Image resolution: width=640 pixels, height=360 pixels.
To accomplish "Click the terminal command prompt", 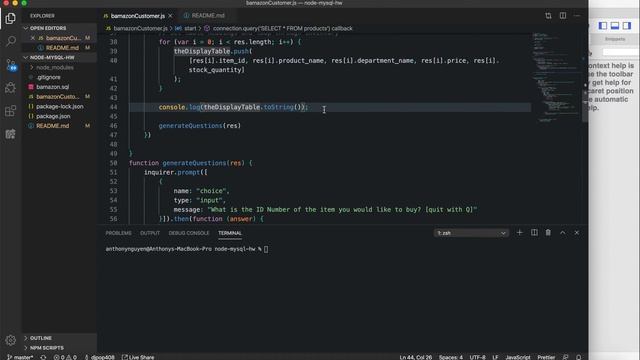I will pyautogui.click(x=187, y=249).
